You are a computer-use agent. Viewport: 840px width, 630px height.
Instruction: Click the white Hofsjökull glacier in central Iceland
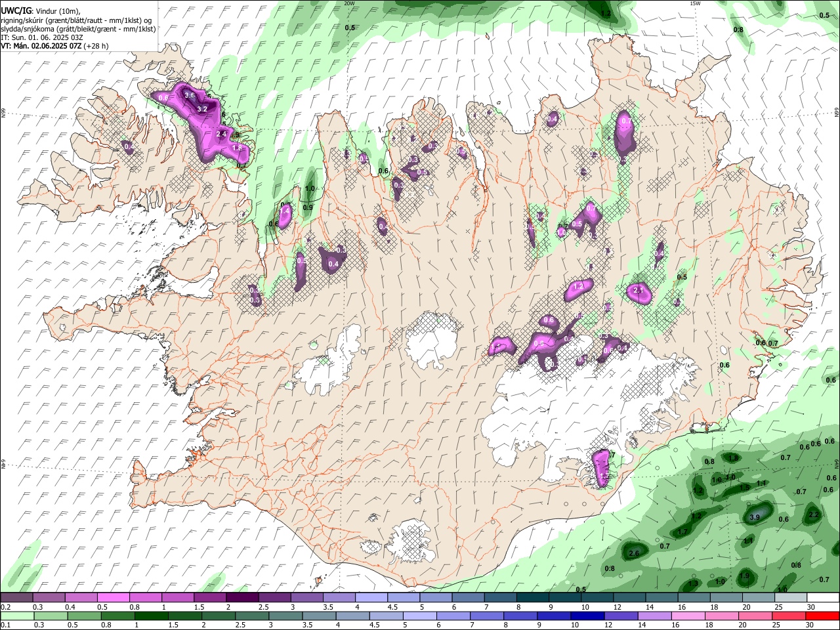click(431, 341)
